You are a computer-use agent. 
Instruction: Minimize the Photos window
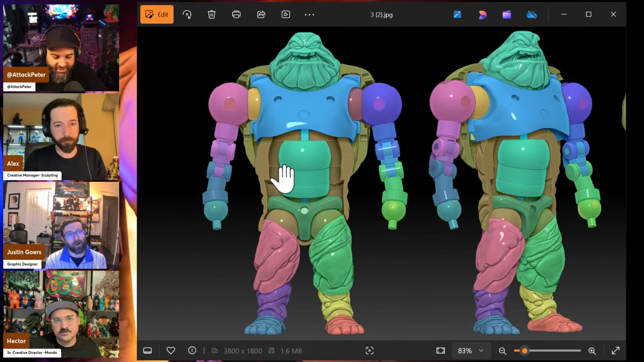[564, 15]
